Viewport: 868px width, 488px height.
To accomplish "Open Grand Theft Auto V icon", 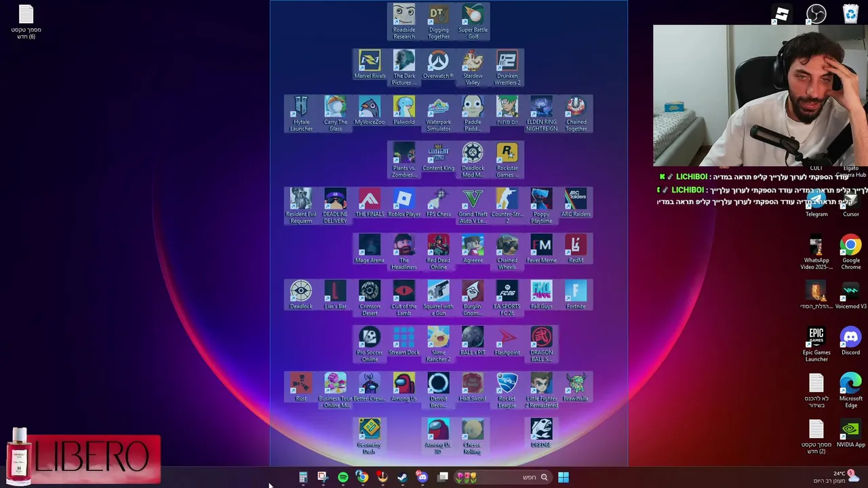I will click(473, 206).
